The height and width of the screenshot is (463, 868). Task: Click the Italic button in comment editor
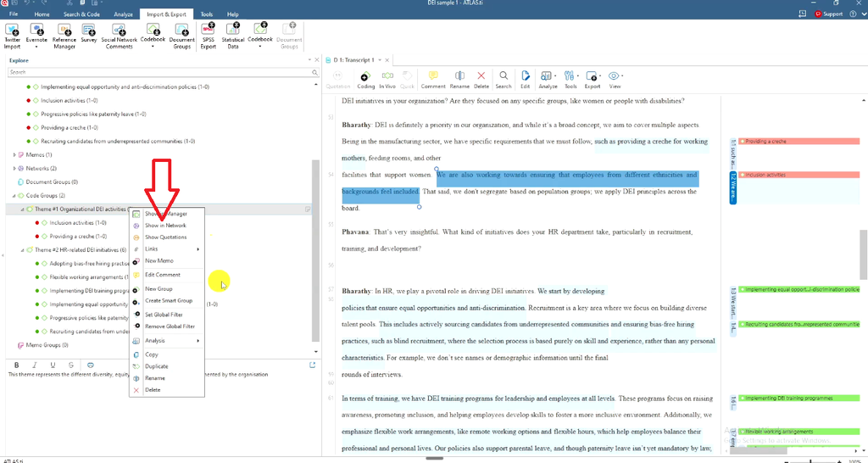(34, 365)
